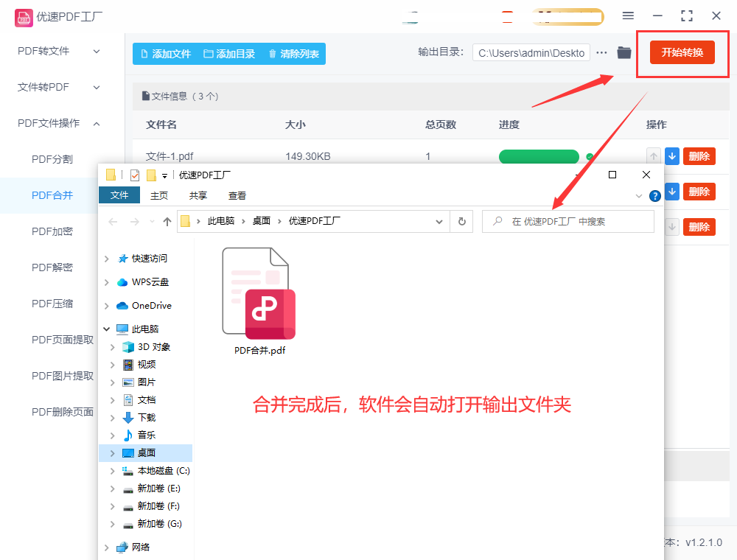Click the 清除列表 button
The height and width of the screenshot is (560, 737).
(x=294, y=54)
